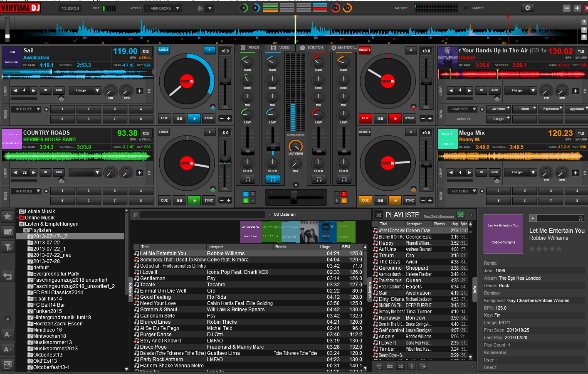Click the vertical folders side tab

130,290
